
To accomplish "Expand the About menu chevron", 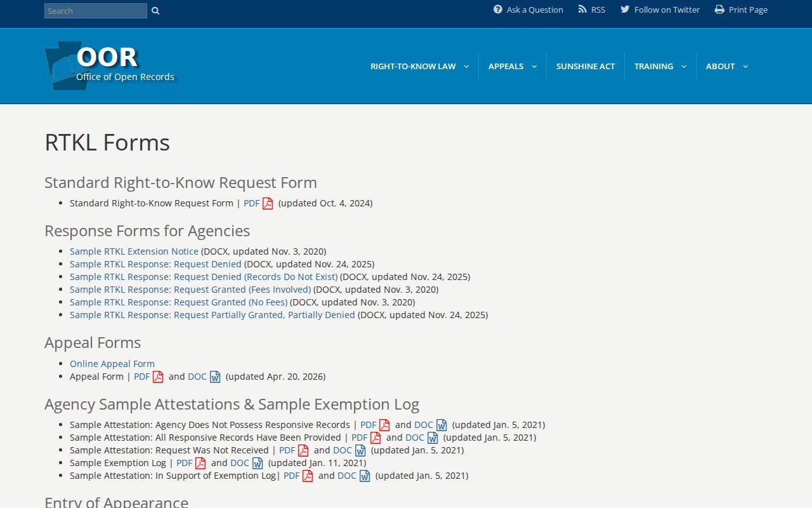I will 745,67.
